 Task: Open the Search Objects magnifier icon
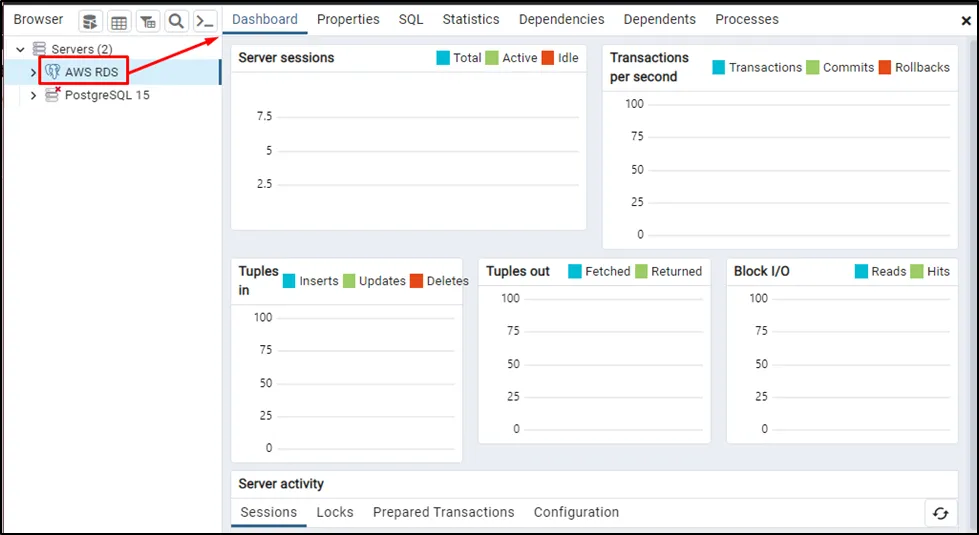click(176, 21)
